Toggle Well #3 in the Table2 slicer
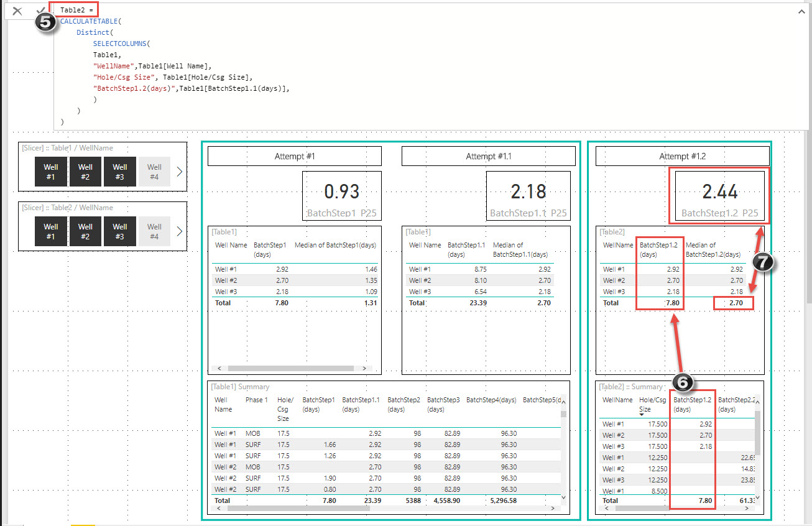This screenshot has height=526, width=812. point(120,231)
